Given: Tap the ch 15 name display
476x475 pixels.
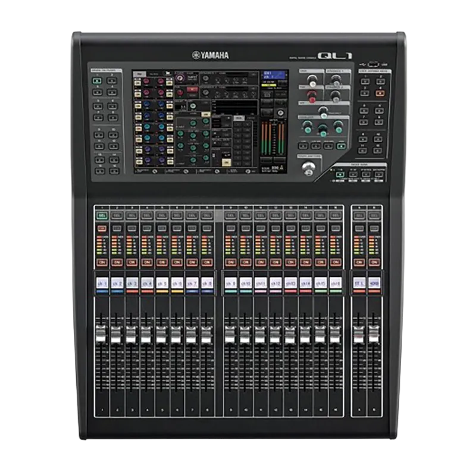Looking at the screenshot, I should point(321,283).
